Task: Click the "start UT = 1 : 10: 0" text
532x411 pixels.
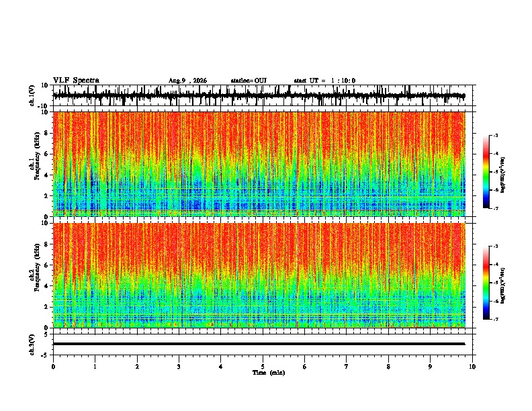Action: [x=324, y=81]
